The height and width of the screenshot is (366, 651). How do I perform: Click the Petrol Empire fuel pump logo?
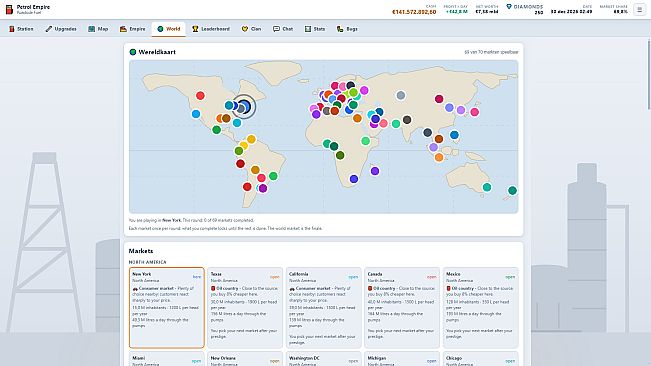9,9
